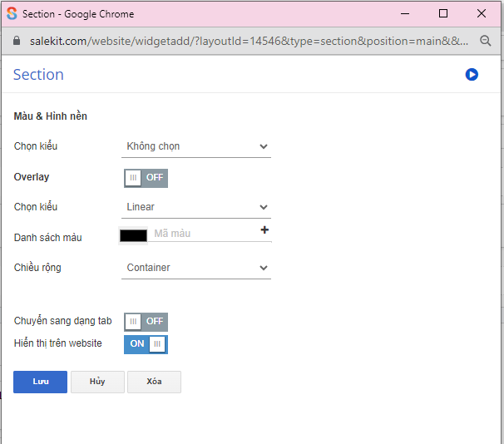This screenshot has height=444, width=504.
Task: Click the Salekit favicon in title bar
Action: [12, 13]
